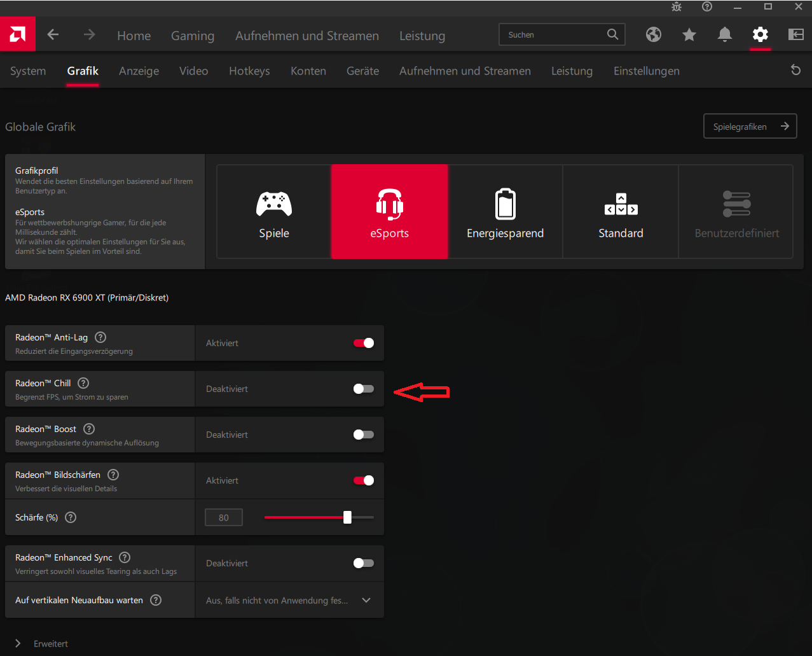This screenshot has height=656, width=812.
Task: Open the vertical refresh dropdown
Action: [289, 600]
